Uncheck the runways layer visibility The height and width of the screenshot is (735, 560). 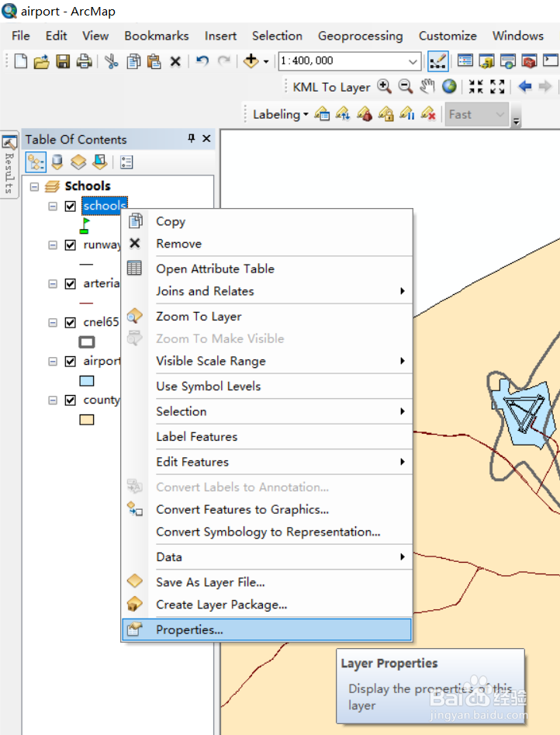71,245
